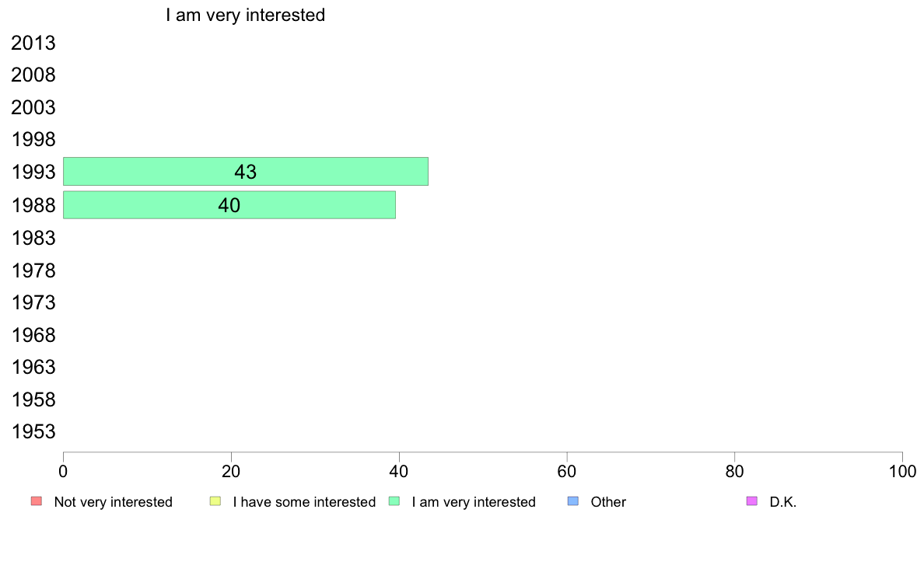Click the 1968 year label
924x572 pixels.
pyautogui.click(x=33, y=335)
